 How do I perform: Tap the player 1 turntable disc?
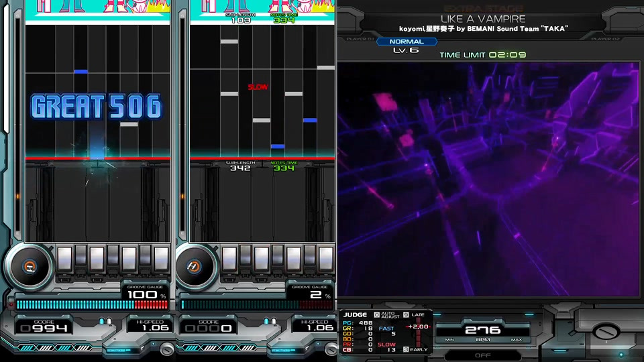click(x=28, y=266)
